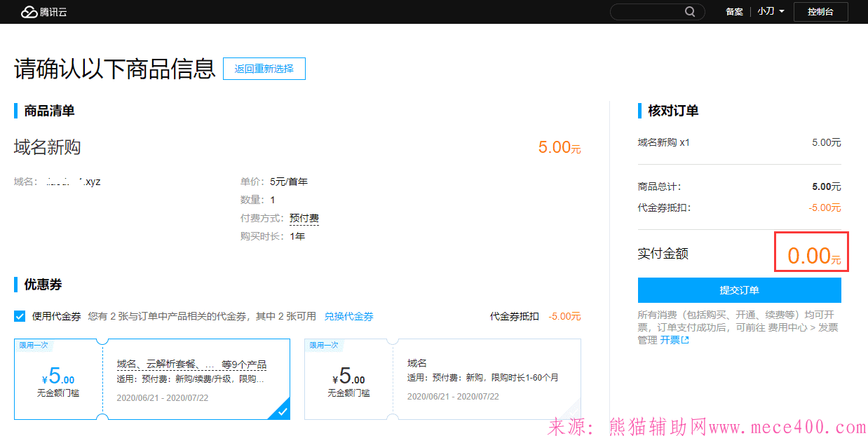Click the underlined 预付费 payment method text
Screen dimensions: 868x436
pos(304,217)
